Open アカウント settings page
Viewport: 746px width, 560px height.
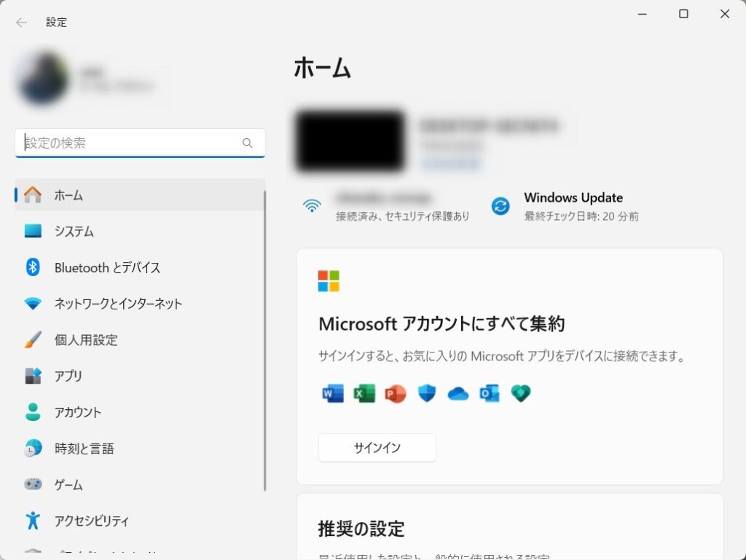77,412
